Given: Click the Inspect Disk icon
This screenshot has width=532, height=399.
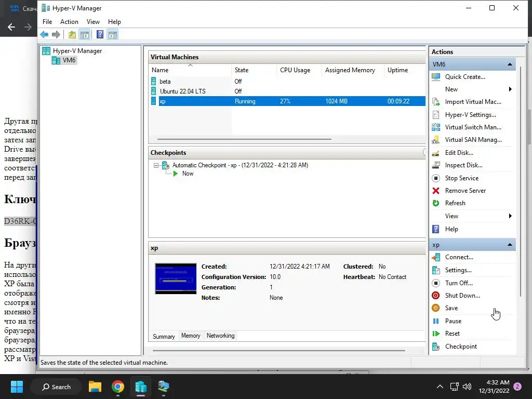Looking at the screenshot, I should tap(436, 165).
